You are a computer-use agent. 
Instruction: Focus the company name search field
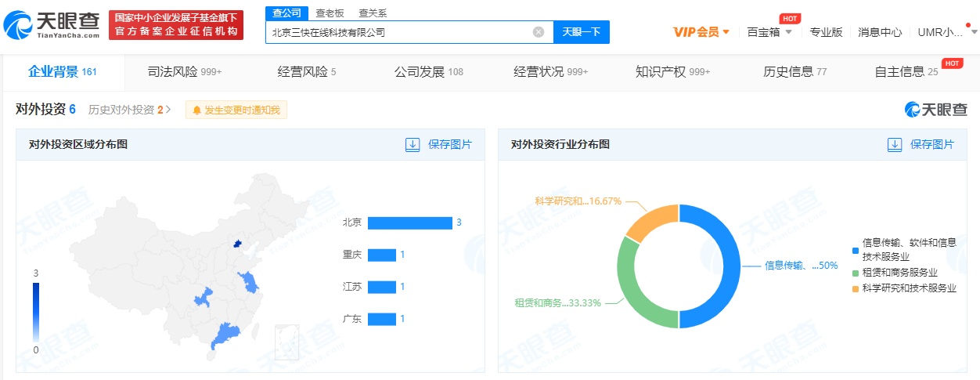399,32
